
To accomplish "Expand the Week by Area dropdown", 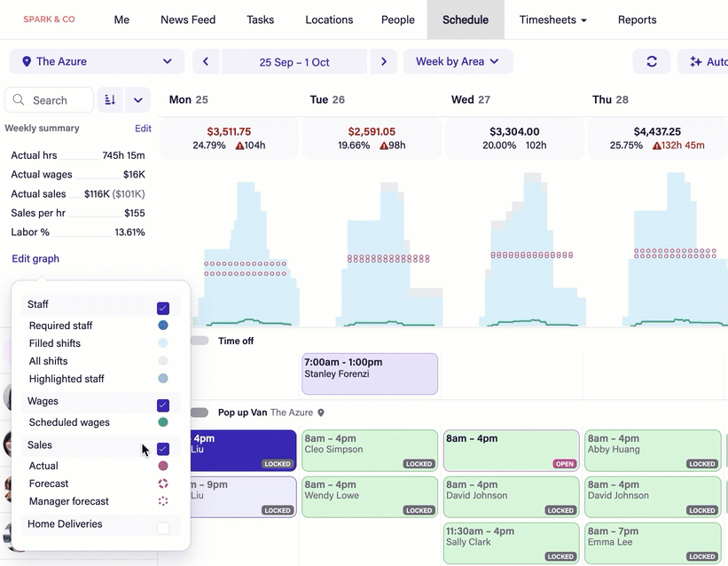I will point(458,62).
